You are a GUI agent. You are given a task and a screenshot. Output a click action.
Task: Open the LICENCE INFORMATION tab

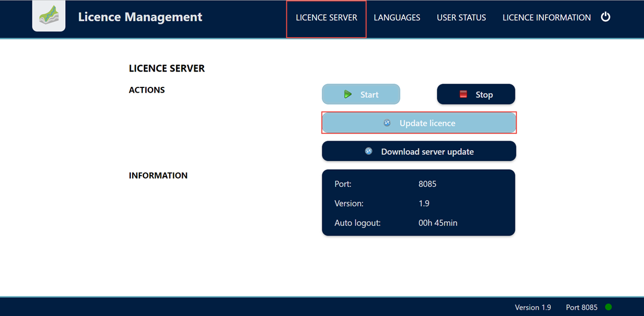[546, 18]
